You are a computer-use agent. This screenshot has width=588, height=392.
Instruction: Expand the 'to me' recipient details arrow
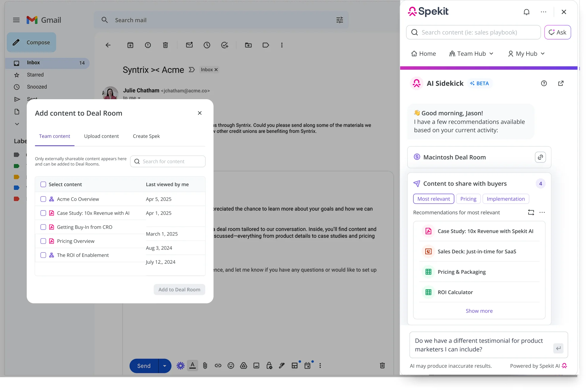pos(139,98)
